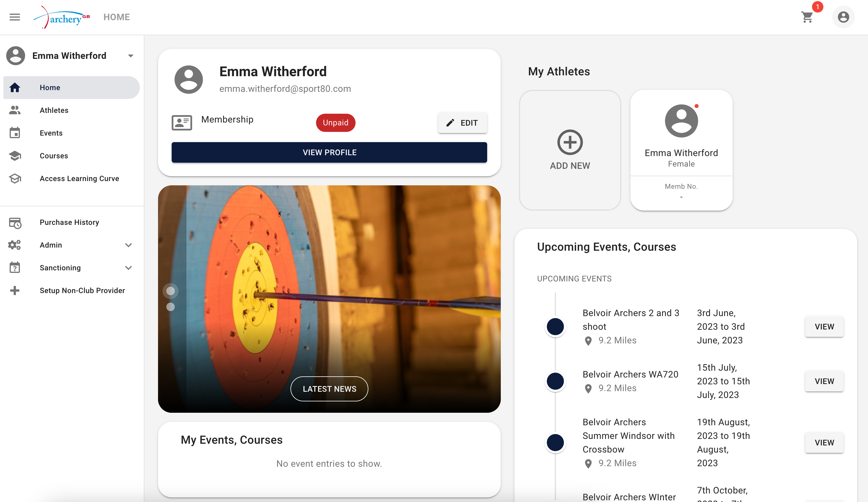Click the shopping cart icon with badge

808,16
